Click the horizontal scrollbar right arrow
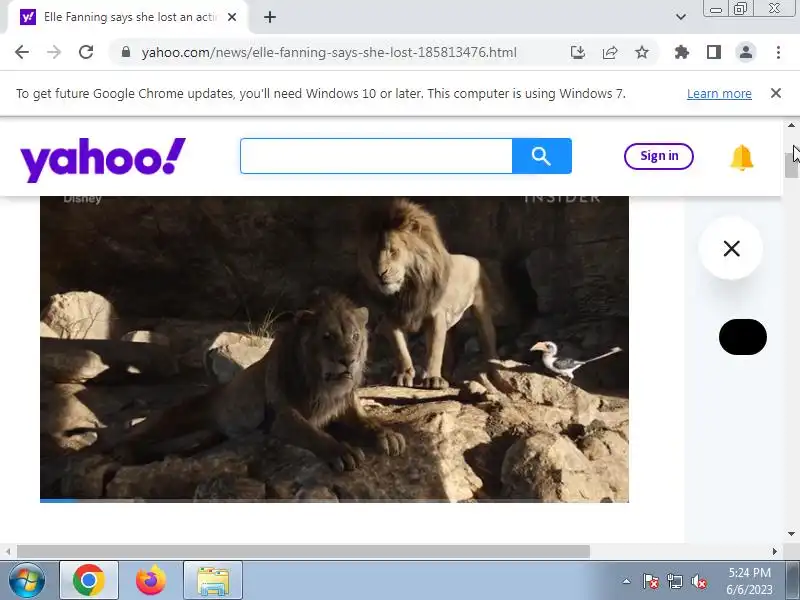The width and height of the screenshot is (800, 600). pyautogui.click(x=774, y=552)
